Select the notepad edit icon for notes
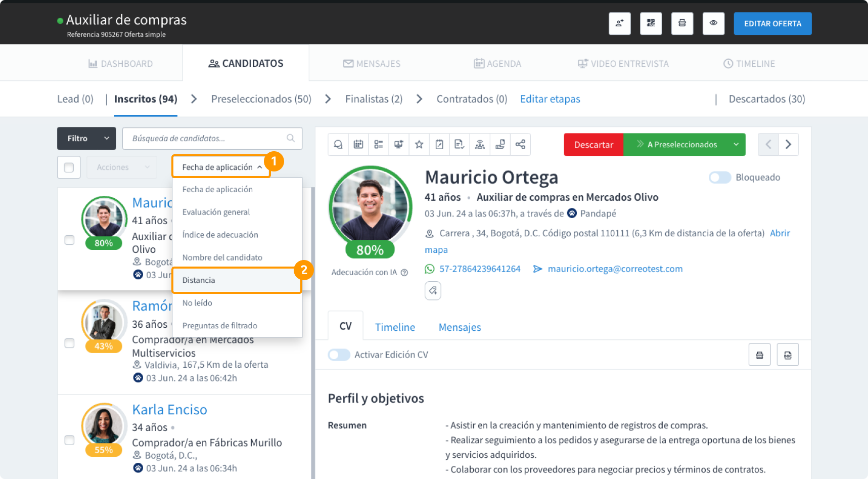Screen dimensions: 868x479 point(439,145)
